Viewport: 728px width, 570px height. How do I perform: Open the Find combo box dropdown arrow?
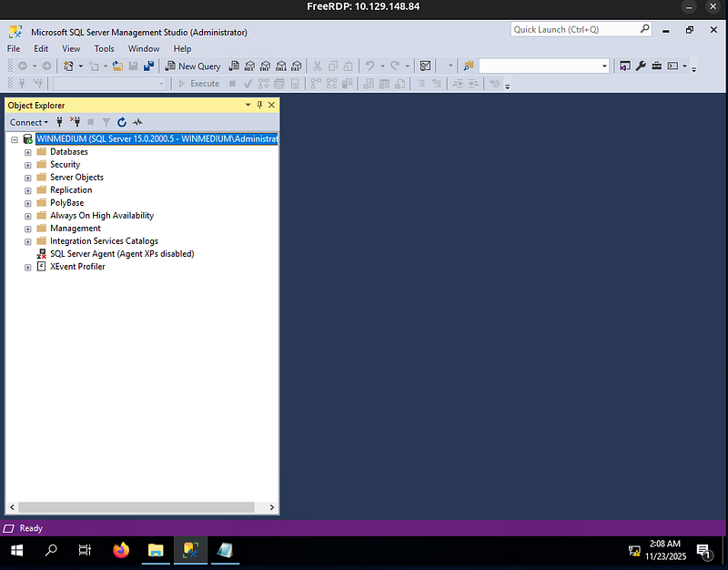[604, 66]
